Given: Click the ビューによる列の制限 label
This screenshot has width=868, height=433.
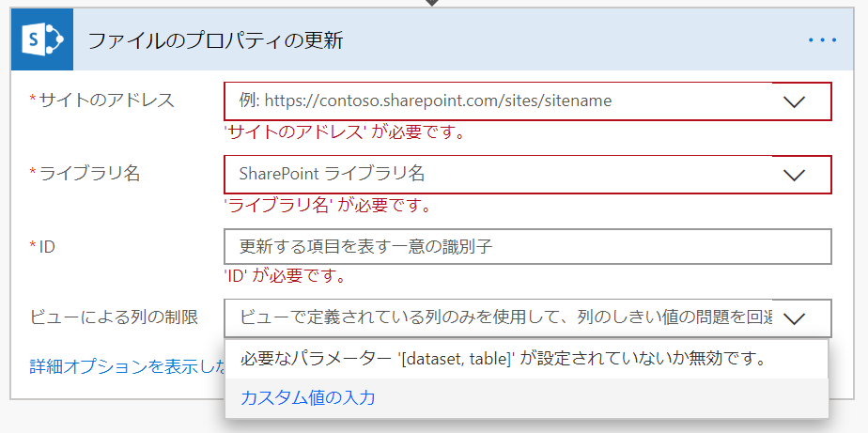Looking at the screenshot, I should [114, 317].
